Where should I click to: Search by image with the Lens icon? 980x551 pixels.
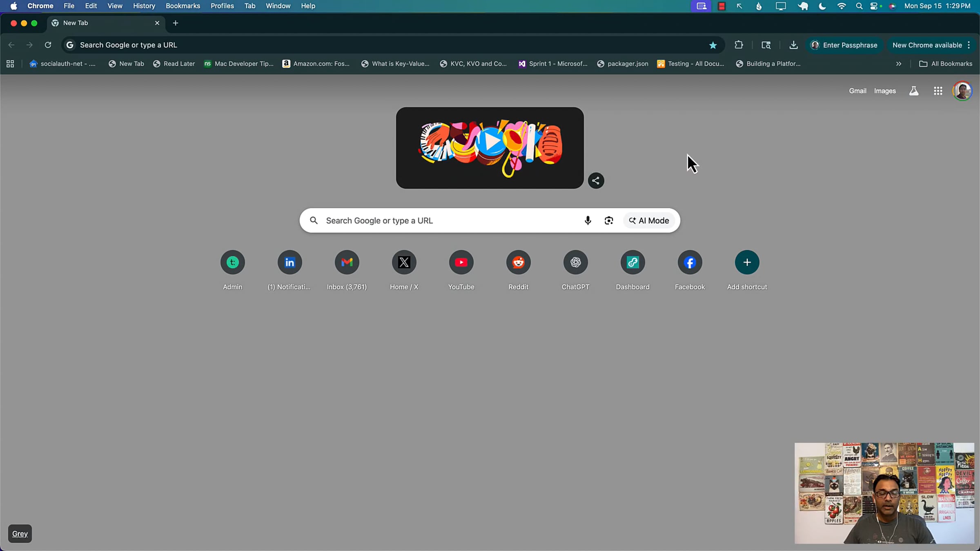(x=608, y=220)
